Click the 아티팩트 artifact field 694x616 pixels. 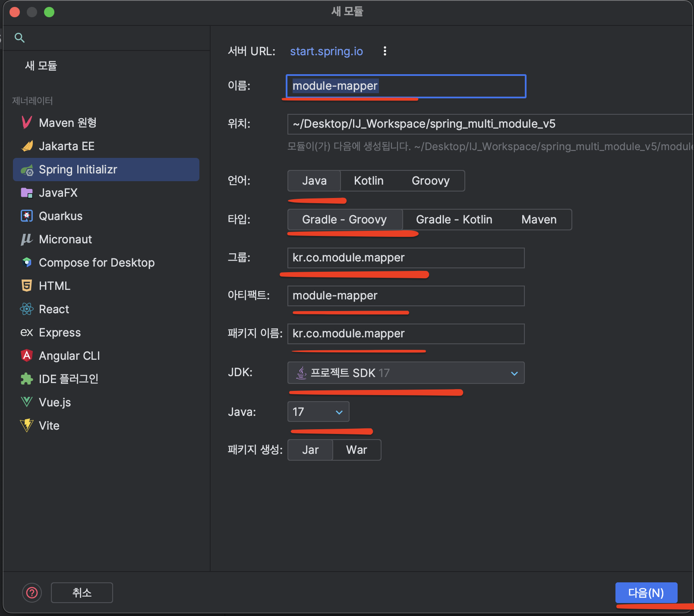(406, 295)
